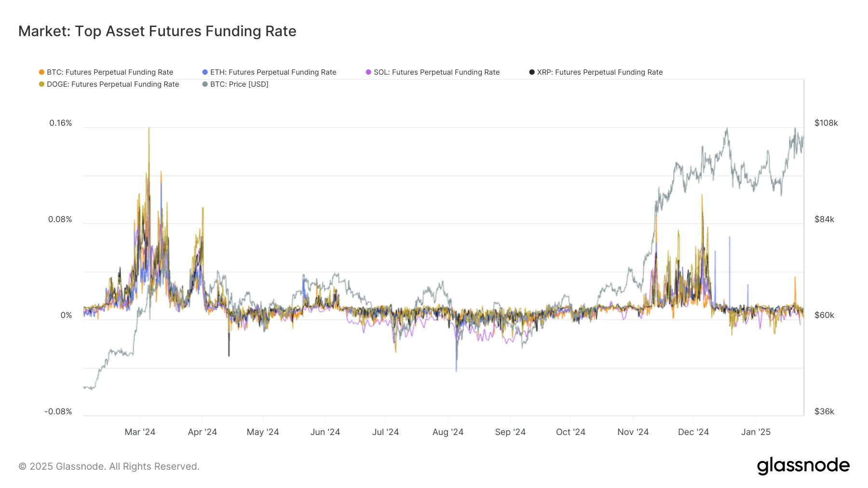Click the gray BTC Price legend dot
Screen dimensions: 868x488
point(205,84)
